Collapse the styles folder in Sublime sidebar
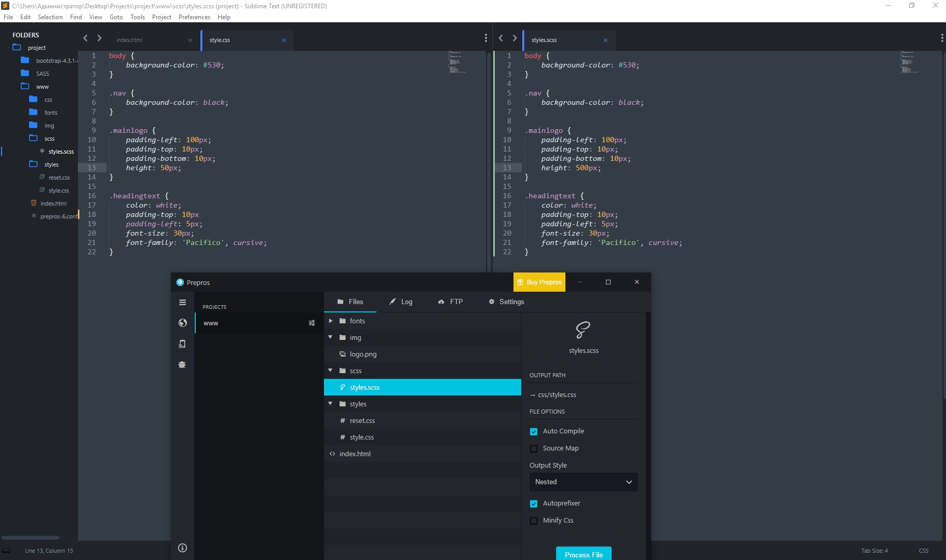Viewport: 946px width, 560px height. pos(33,164)
